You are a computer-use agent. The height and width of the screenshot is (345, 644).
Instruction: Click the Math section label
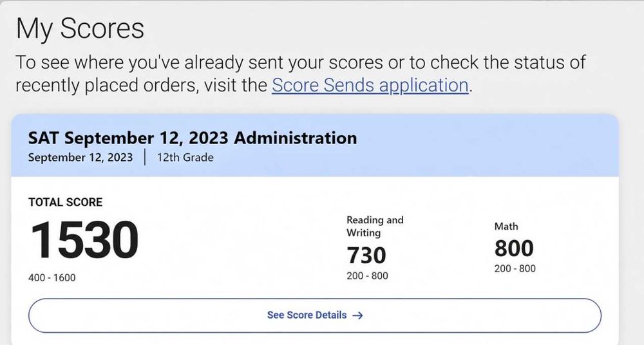pyautogui.click(x=506, y=227)
